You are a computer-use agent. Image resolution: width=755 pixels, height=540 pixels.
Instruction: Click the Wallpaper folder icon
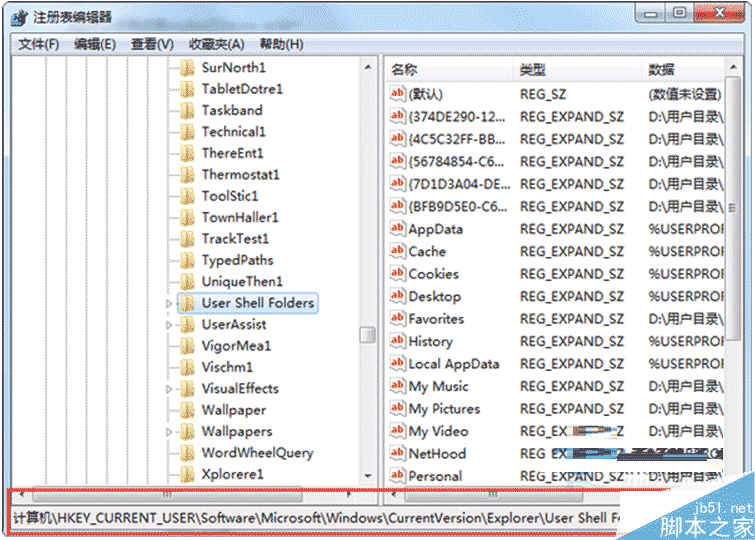pos(187,410)
